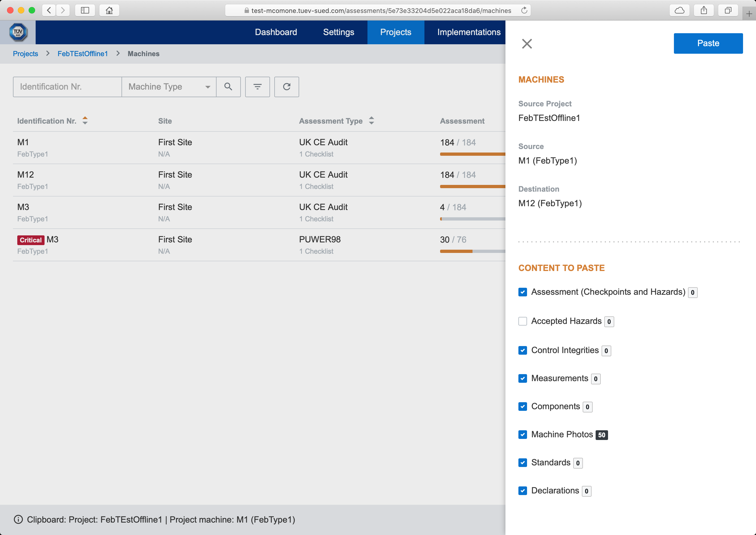The height and width of the screenshot is (535, 756).
Task: Select the Projects tab
Action: [396, 32]
